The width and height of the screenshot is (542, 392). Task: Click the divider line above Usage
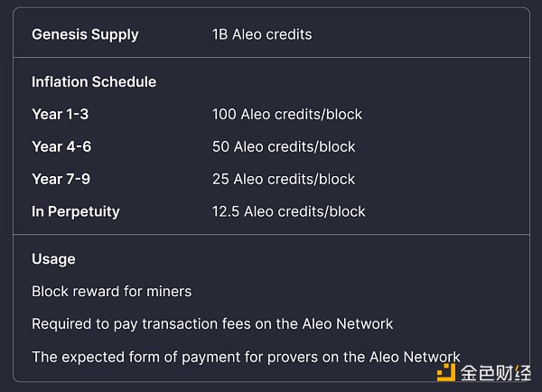click(x=271, y=235)
